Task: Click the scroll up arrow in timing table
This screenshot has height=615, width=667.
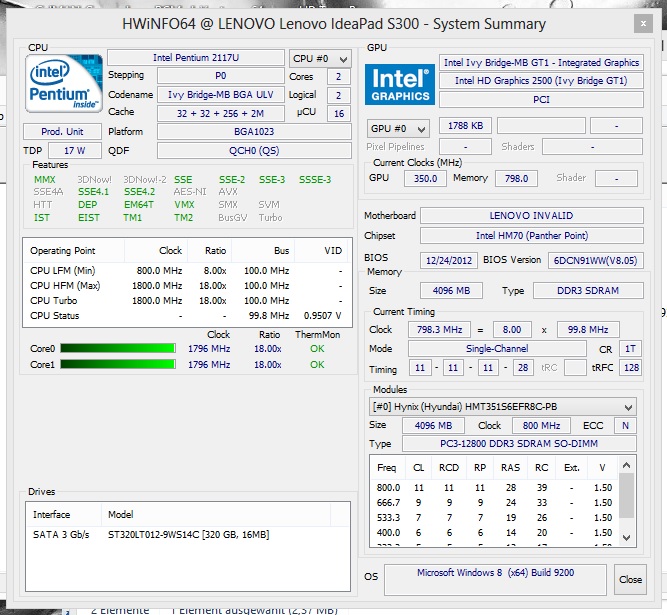Action: point(626,465)
